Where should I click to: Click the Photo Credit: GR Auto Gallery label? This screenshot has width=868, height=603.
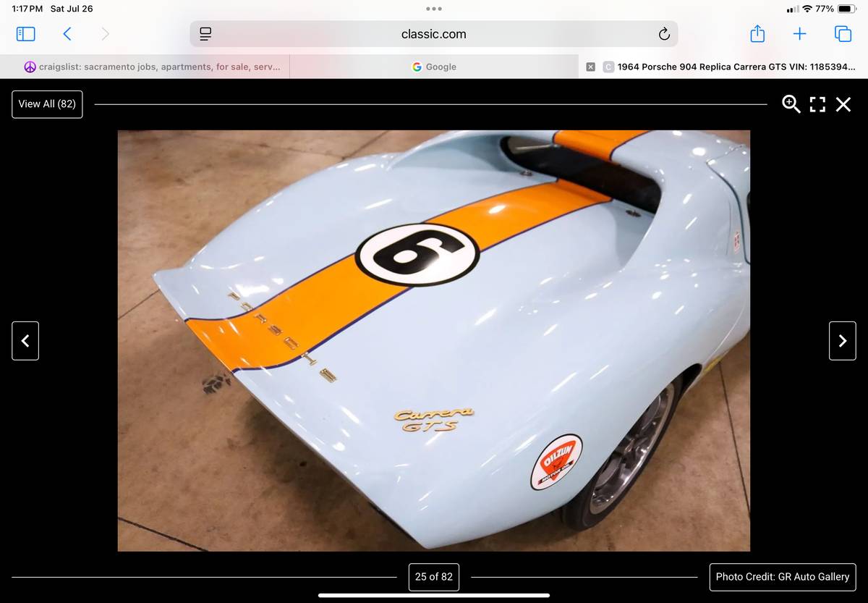[x=783, y=577]
